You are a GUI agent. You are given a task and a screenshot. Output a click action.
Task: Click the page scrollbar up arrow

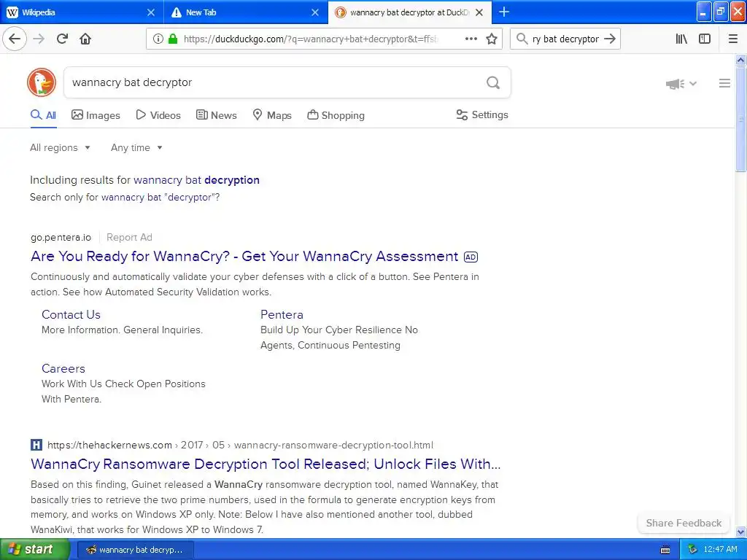pos(741,60)
